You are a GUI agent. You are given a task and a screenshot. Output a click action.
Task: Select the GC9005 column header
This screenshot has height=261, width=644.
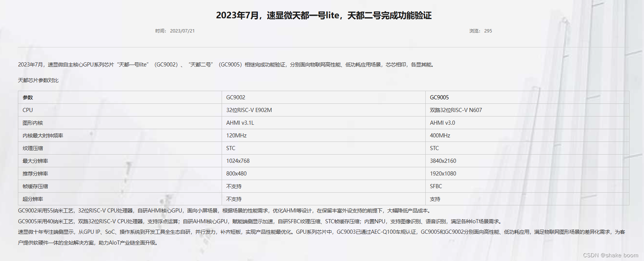(527, 97)
